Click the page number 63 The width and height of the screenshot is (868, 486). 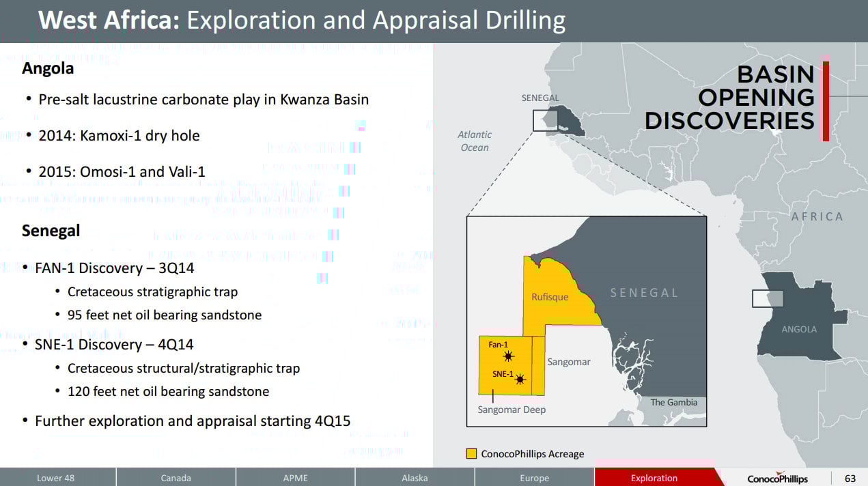pyautogui.click(x=850, y=478)
